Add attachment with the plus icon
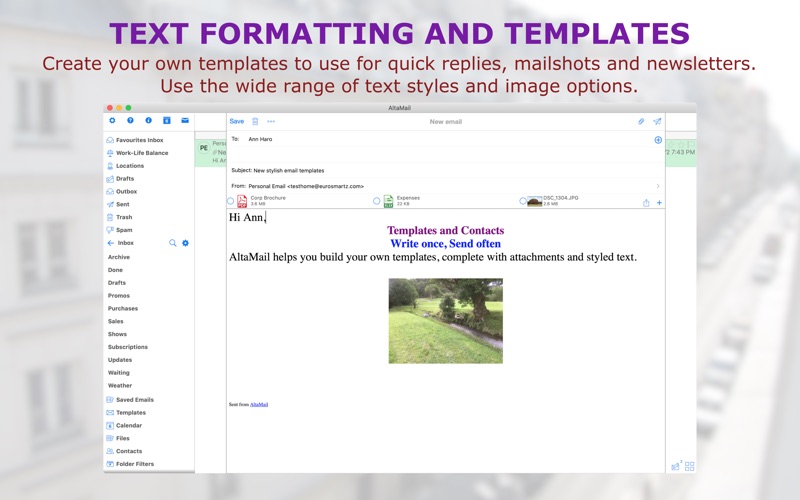Screen dimensions: 800x500 (x=659, y=203)
